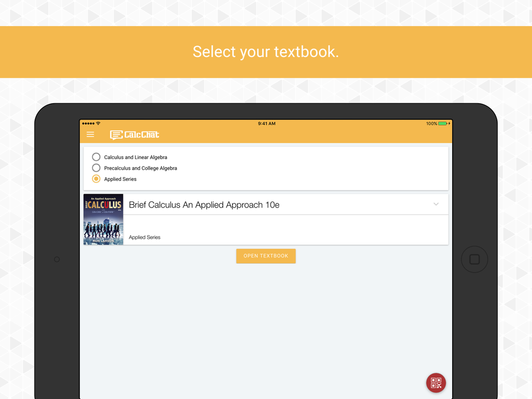Image resolution: width=532 pixels, height=399 pixels.
Task: Select Calculus and Linear Algebra radio button
Action: tap(96, 157)
